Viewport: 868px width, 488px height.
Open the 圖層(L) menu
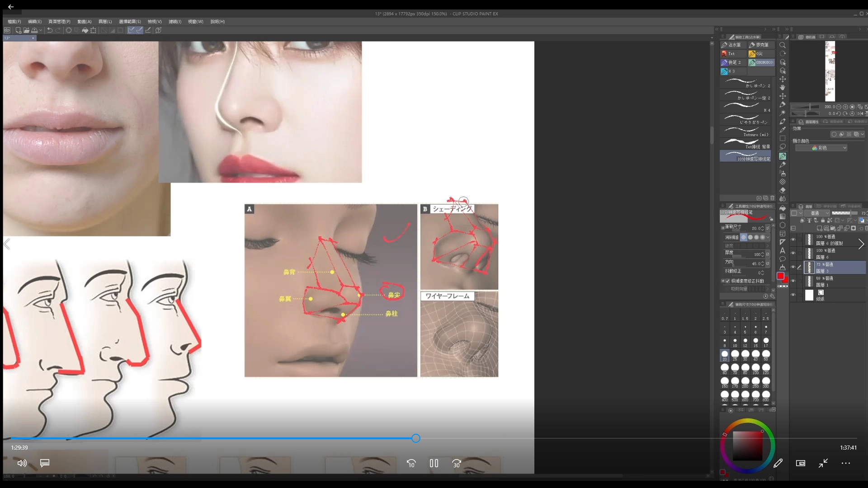[105, 22]
